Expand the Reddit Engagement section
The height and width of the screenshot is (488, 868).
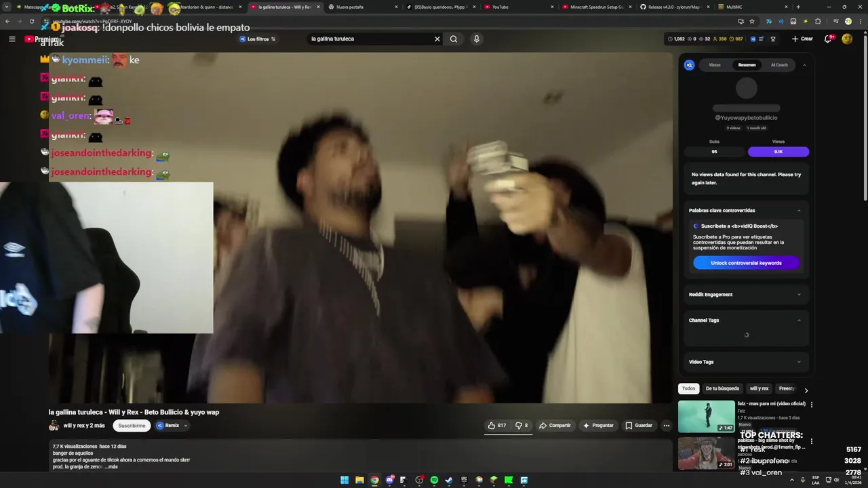click(799, 295)
